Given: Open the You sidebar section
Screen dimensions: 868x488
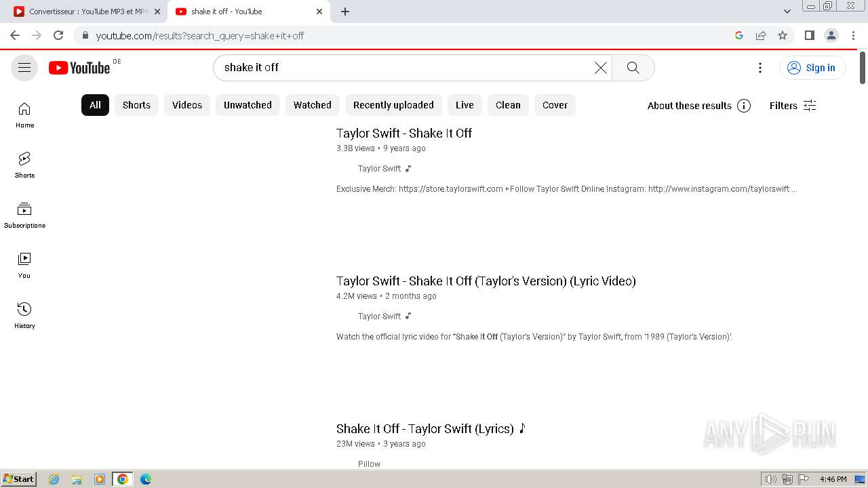Looking at the screenshot, I should [24, 266].
